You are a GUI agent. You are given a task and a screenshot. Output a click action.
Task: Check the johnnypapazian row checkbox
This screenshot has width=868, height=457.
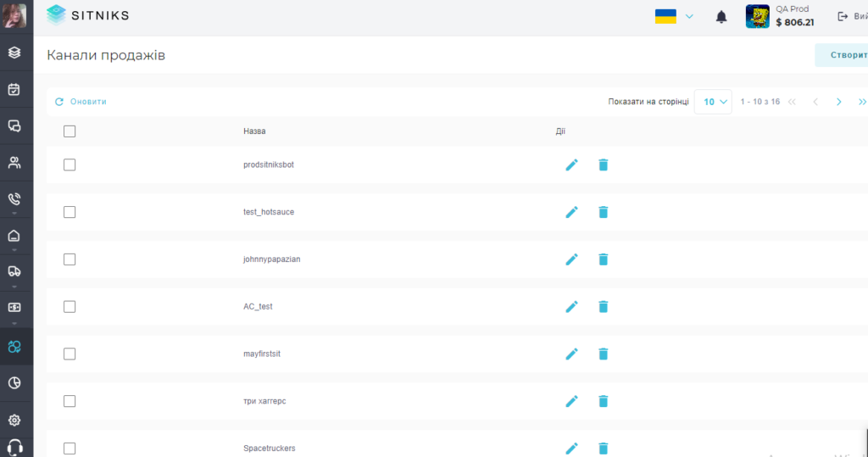coord(70,259)
